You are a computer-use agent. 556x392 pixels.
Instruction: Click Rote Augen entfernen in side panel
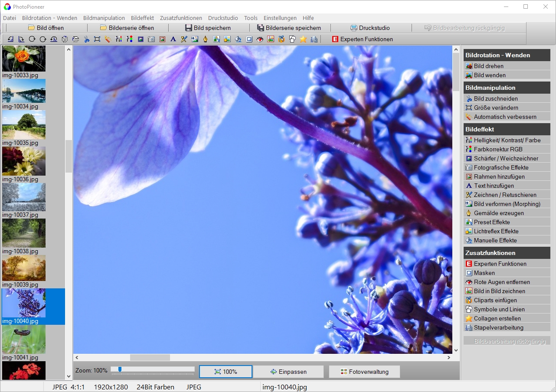pos(501,282)
